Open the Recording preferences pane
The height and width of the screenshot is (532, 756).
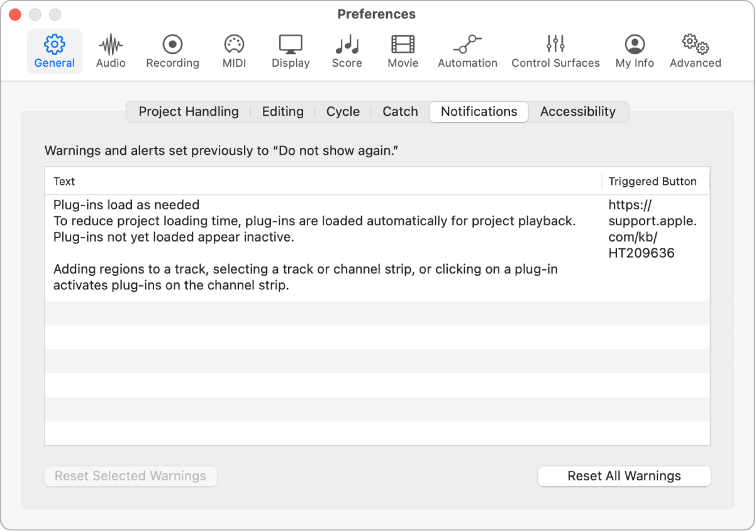172,52
